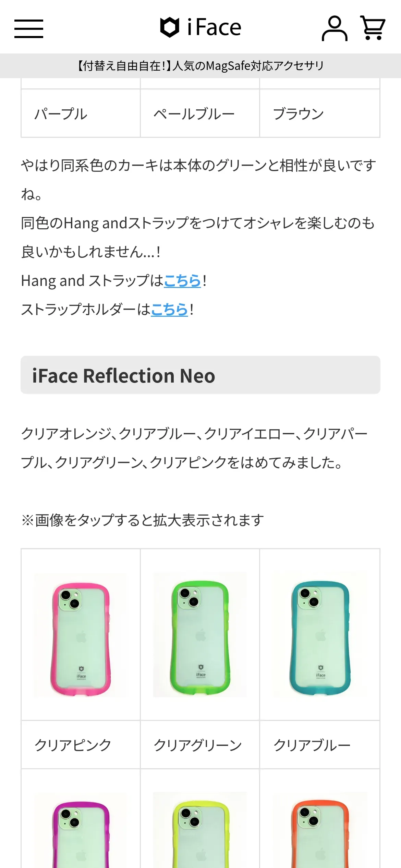Tap the パープル table cell
The image size is (401, 868).
(x=81, y=113)
